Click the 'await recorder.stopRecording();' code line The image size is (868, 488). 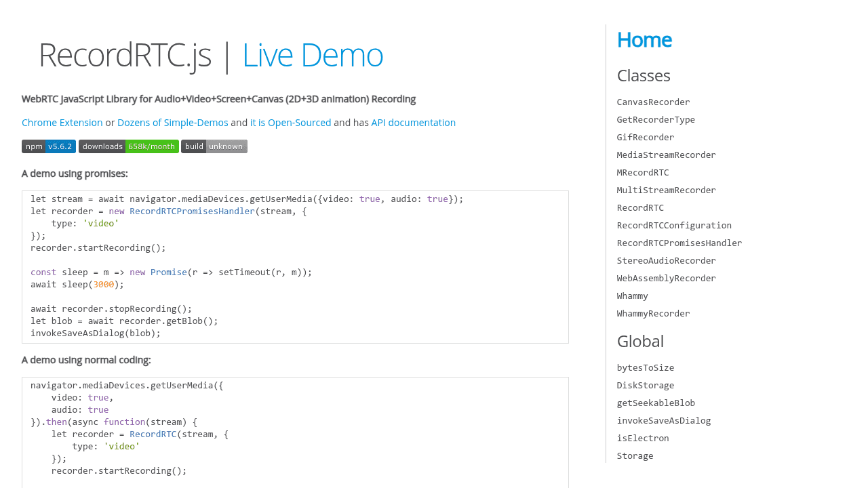pos(111,309)
